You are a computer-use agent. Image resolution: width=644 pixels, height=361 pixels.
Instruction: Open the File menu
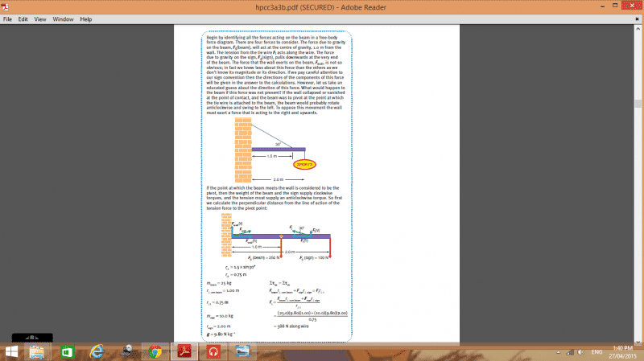[x=7, y=19]
